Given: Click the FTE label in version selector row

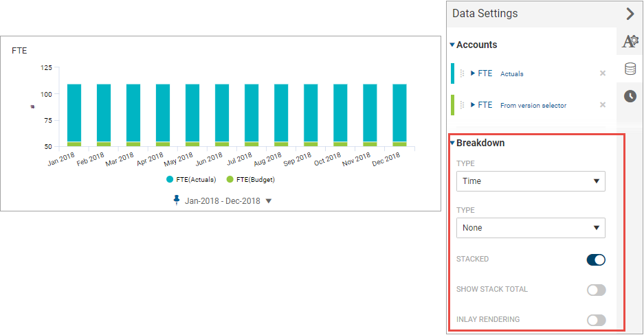Looking at the screenshot, I should click(485, 105).
